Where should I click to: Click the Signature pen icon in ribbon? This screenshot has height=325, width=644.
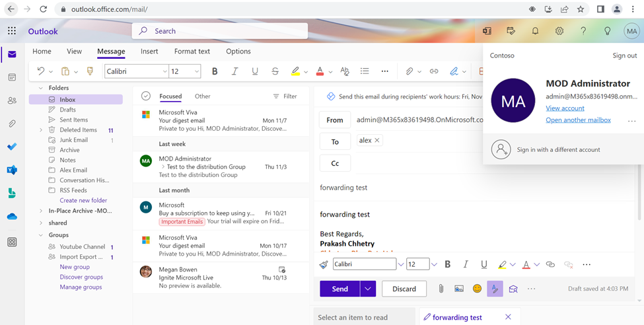point(454,71)
